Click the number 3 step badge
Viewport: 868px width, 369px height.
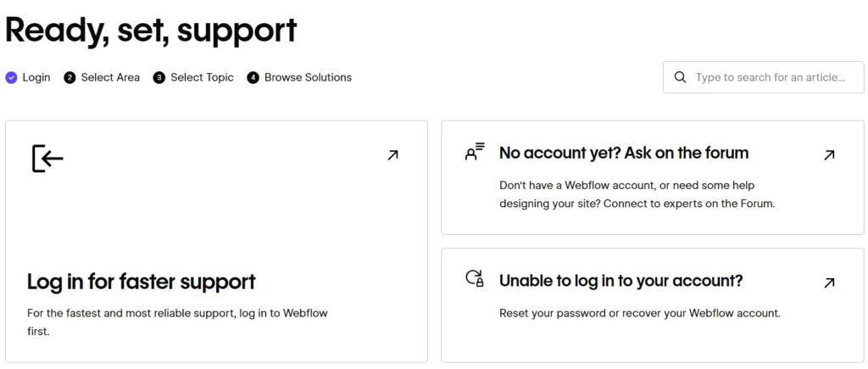pyautogui.click(x=159, y=77)
